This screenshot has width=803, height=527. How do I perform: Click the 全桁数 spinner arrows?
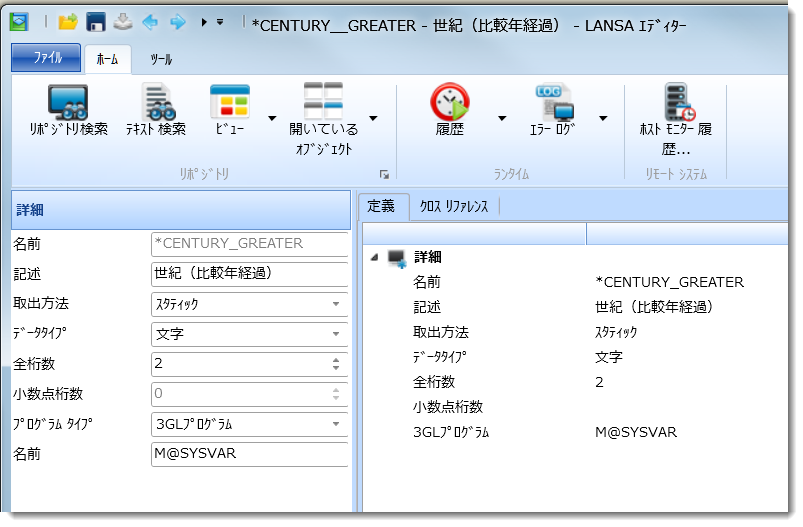tap(336, 364)
